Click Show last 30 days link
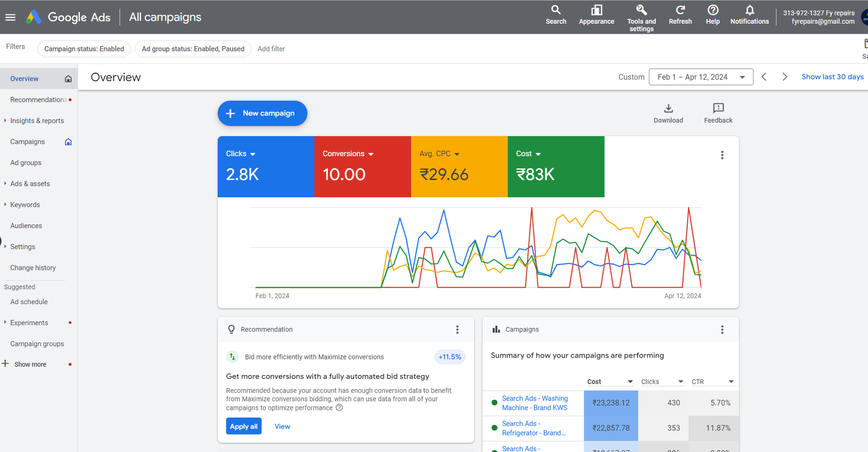Viewport: 868px width, 452px height. pos(832,77)
